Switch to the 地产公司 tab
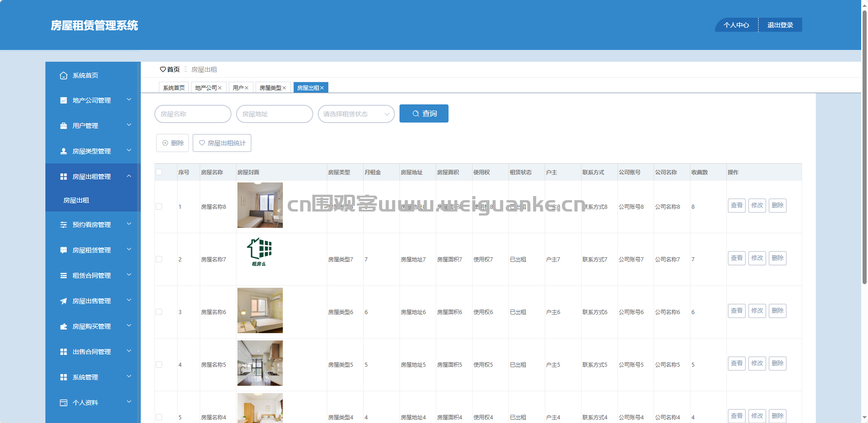The width and height of the screenshot is (868, 423). 206,88
